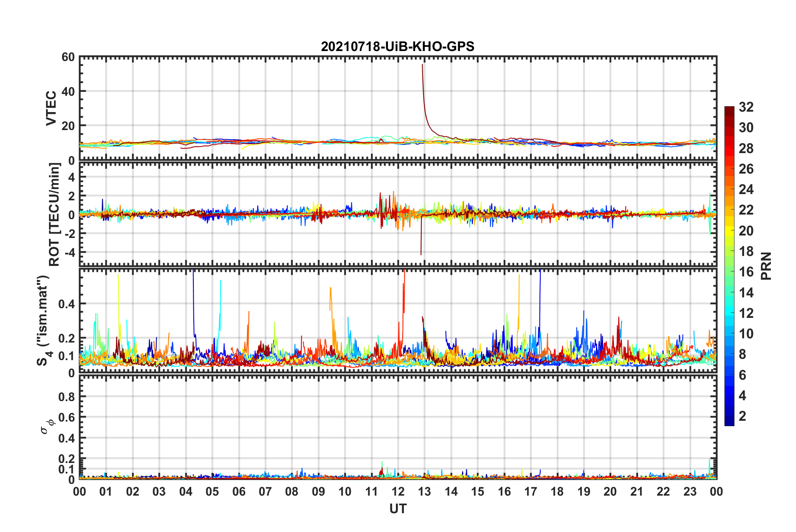Click inside the sigma-phi plot panel
Image resolution: width=796 pixels, height=532 pixels.
(x=398, y=427)
